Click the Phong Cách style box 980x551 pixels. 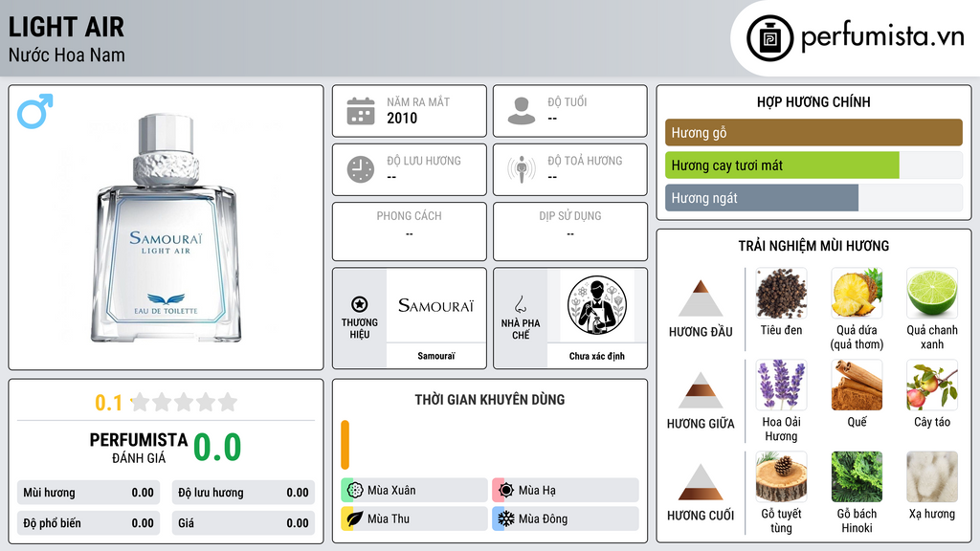410,231
